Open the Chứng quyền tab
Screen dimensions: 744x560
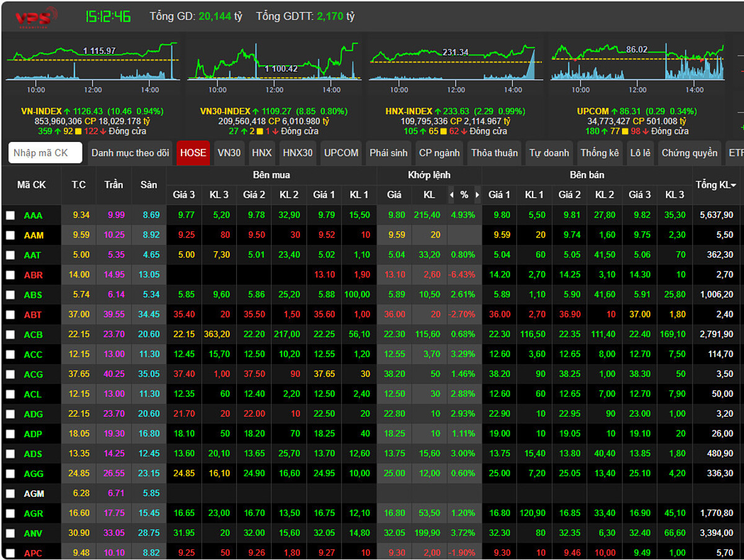[689, 153]
